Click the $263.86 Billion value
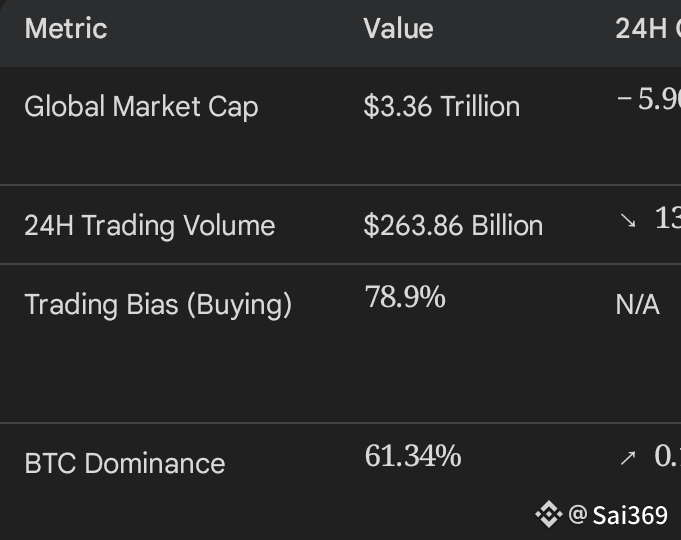The image size is (681, 540). (x=453, y=225)
